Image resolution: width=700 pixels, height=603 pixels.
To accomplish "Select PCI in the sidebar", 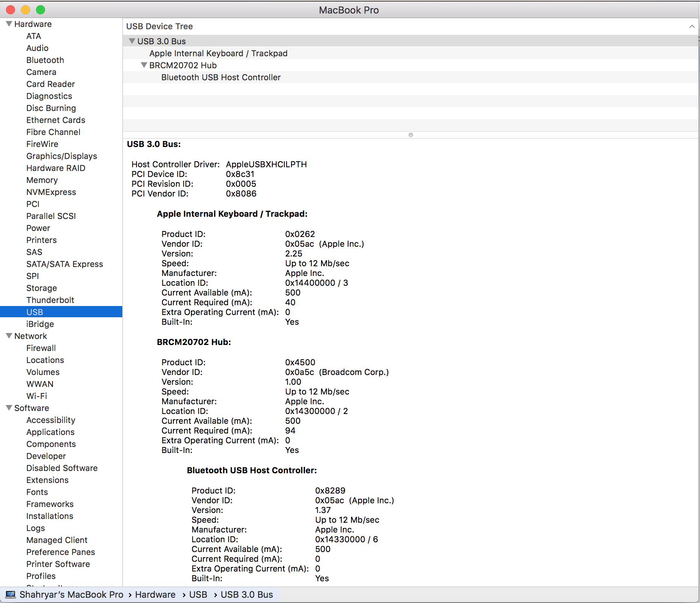I will 33,204.
